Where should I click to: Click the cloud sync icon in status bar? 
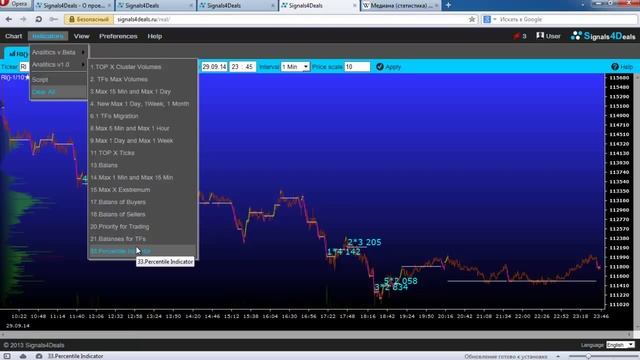tap(23, 356)
